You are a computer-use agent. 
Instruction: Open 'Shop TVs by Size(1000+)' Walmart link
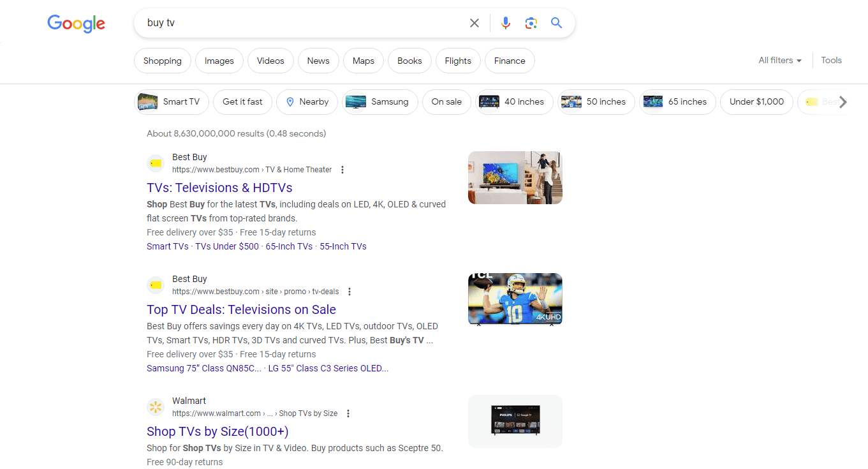coord(217,431)
